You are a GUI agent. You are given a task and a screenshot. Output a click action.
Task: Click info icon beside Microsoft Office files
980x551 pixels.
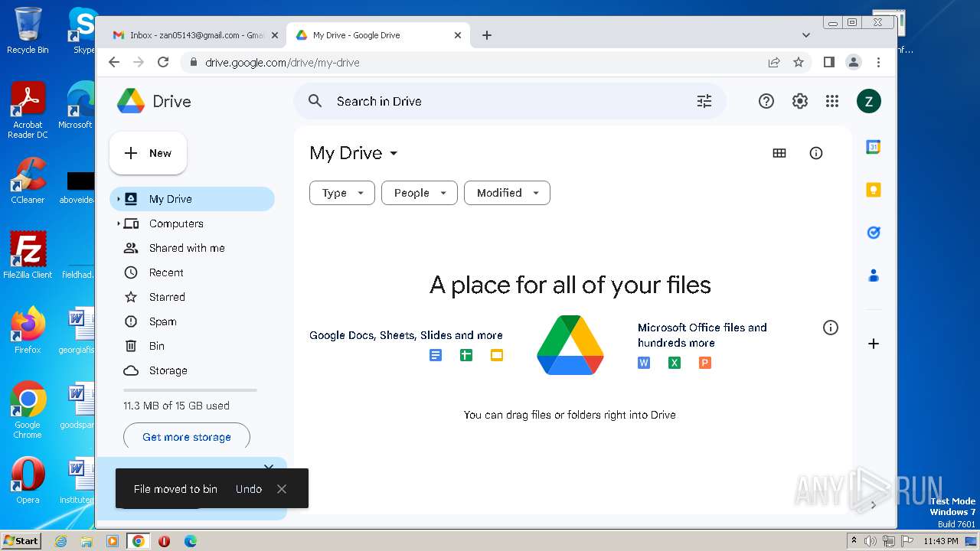(x=831, y=328)
